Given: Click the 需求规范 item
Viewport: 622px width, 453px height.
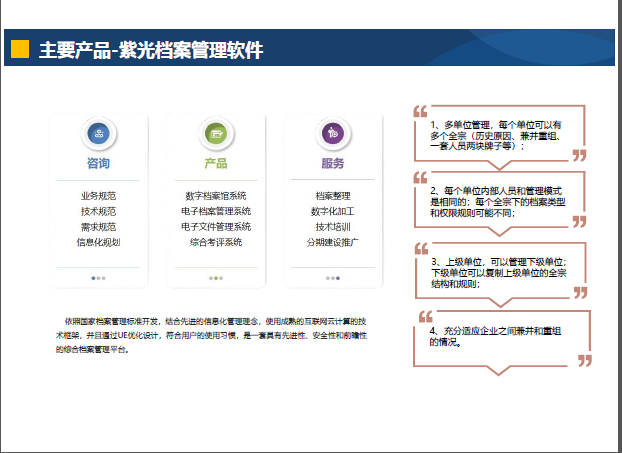Looking at the screenshot, I should point(98,226).
